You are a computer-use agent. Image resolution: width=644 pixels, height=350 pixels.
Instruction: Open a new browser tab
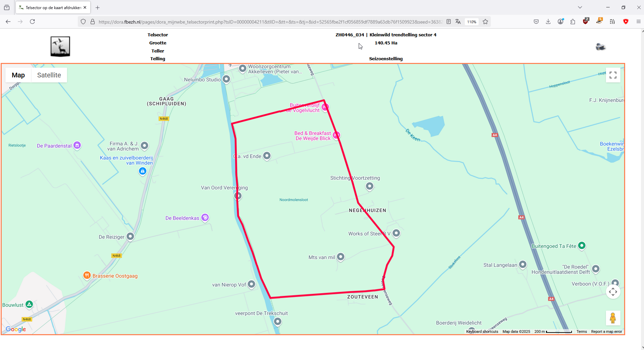98,7
